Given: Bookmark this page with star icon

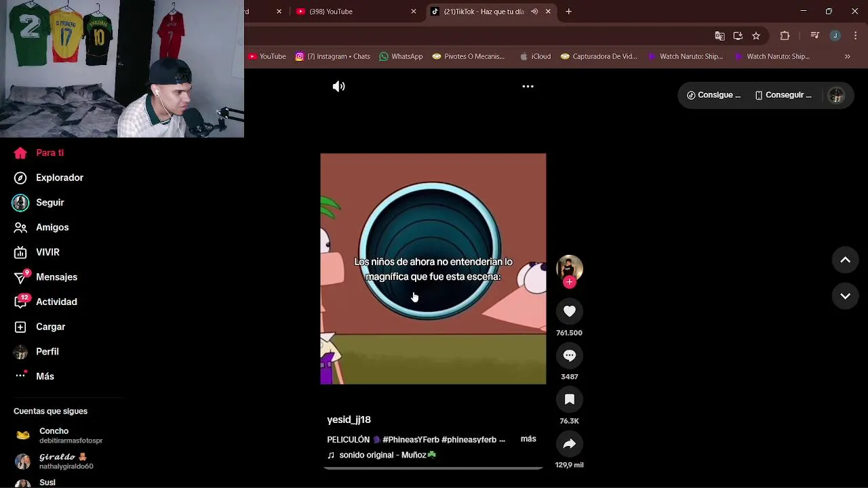Looking at the screenshot, I should (756, 36).
